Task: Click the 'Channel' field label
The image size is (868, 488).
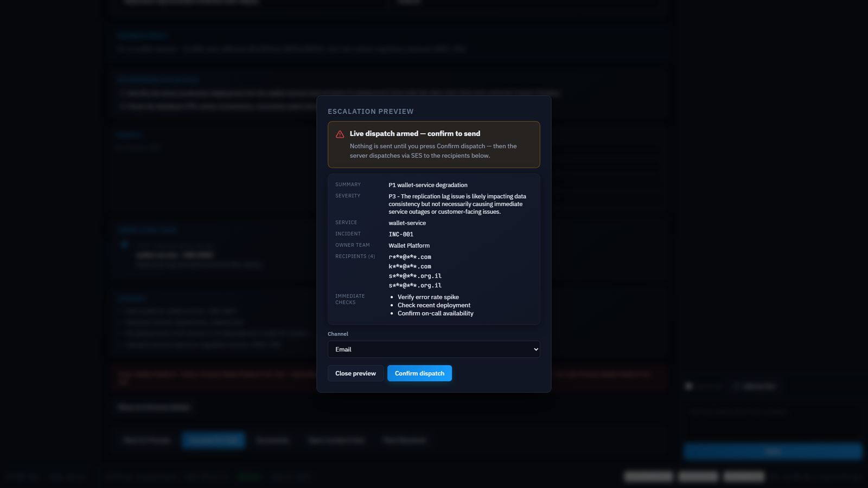Action: pos(338,334)
